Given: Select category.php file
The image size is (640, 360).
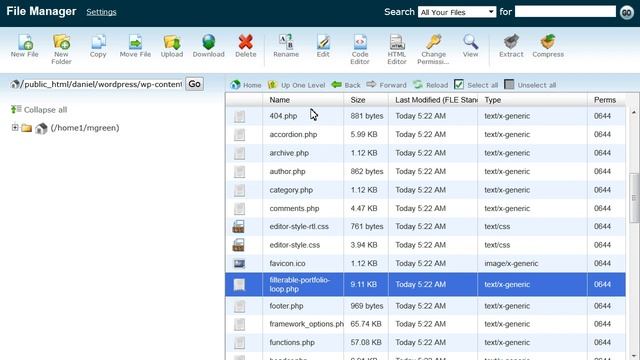Looking at the screenshot, I should point(291,190).
